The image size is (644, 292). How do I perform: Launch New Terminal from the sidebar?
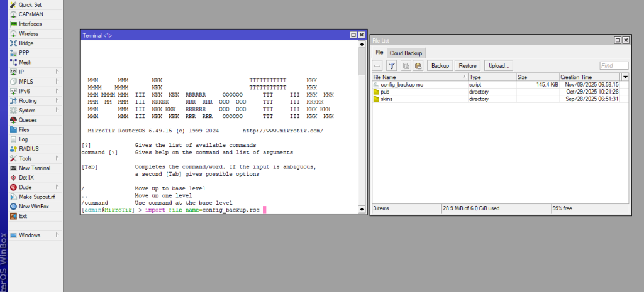point(33,168)
